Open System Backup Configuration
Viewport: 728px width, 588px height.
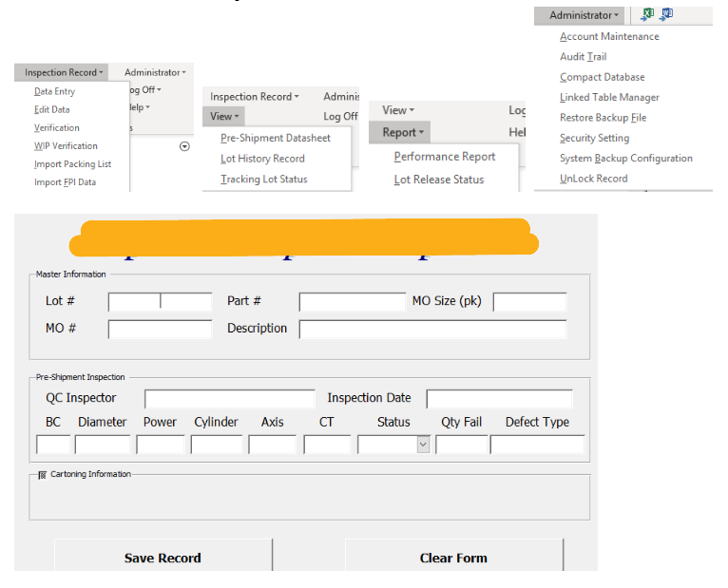(x=625, y=159)
